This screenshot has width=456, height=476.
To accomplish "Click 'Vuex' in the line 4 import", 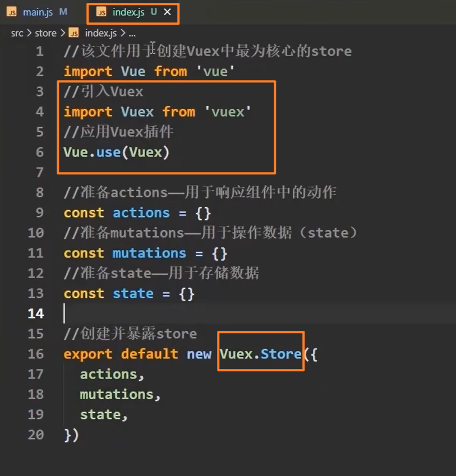I will click(x=137, y=112).
